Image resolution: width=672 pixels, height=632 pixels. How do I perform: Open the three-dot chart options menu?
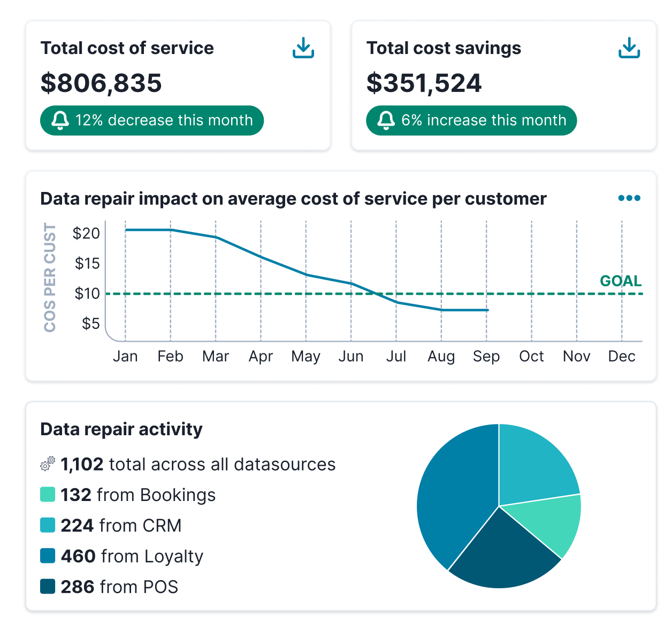(x=629, y=198)
